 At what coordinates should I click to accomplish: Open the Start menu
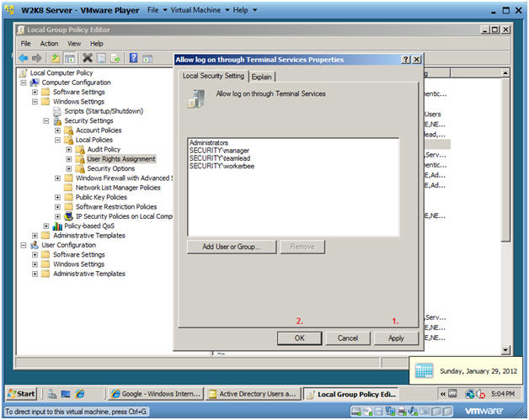pos(22,394)
